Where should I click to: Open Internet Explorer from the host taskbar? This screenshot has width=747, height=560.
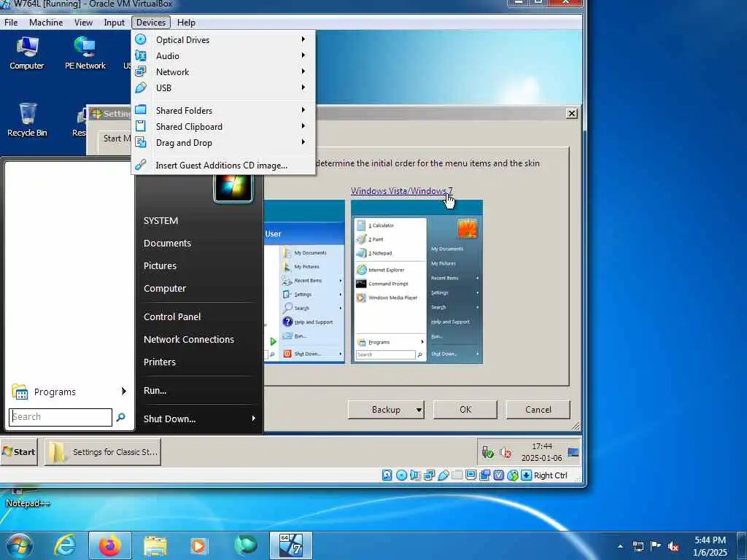(x=64, y=545)
